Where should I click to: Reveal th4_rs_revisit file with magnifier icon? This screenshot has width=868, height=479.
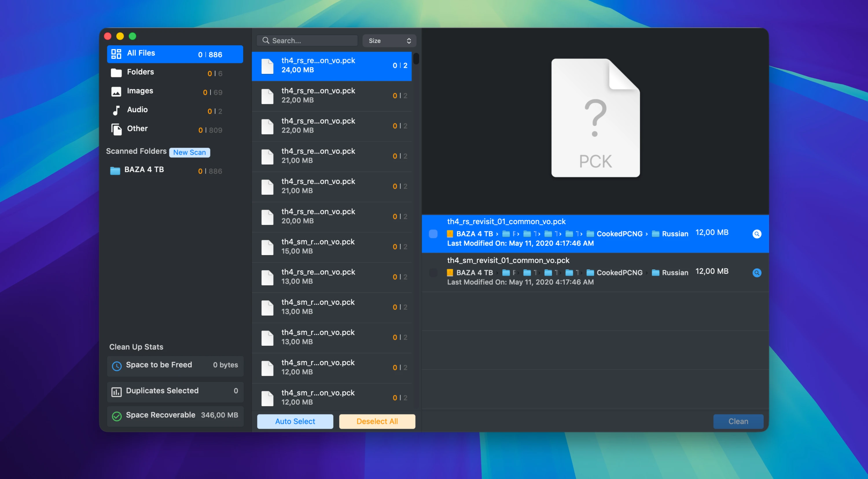[757, 234]
